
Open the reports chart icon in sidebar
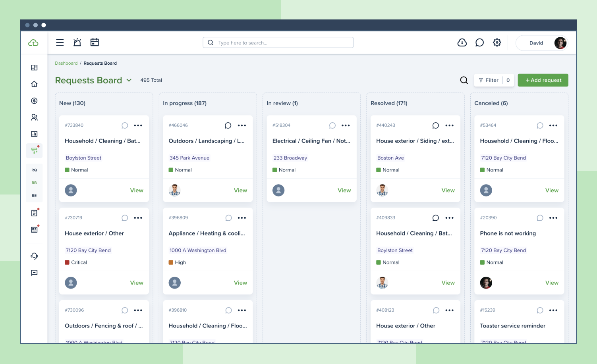(34, 134)
